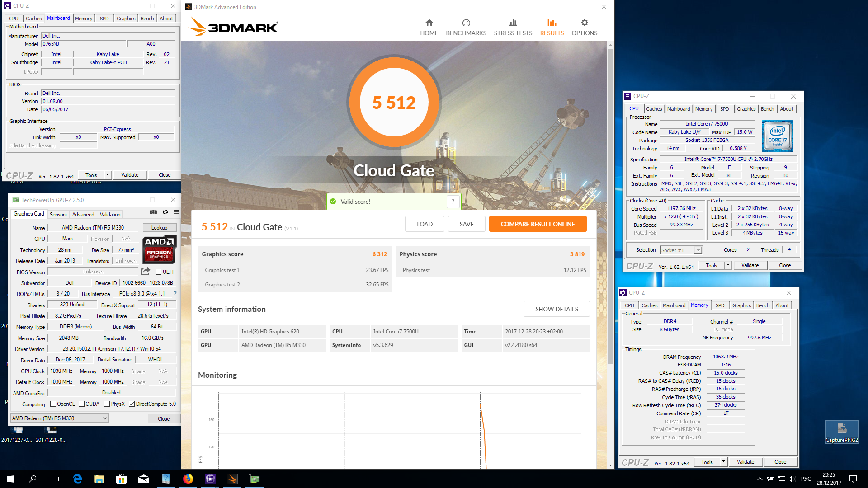Click scroll-down arrow in 3DMark
The width and height of the screenshot is (868, 488).
point(610,465)
